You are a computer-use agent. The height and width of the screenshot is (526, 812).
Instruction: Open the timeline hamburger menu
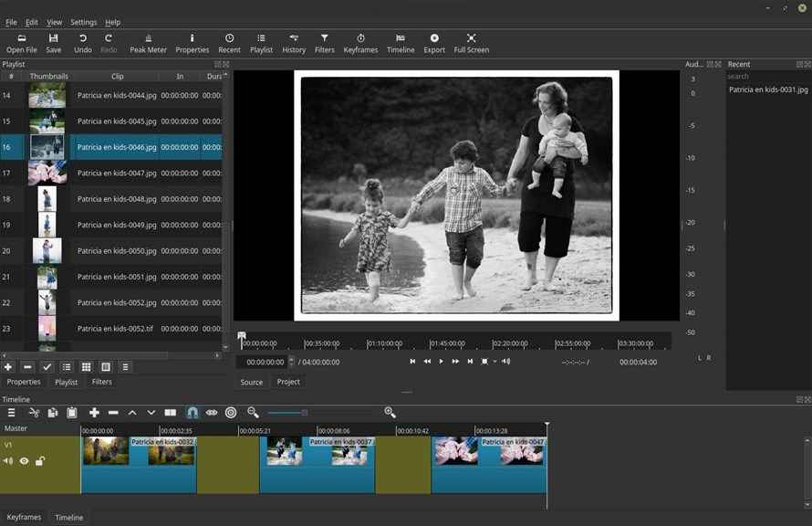tap(12, 413)
